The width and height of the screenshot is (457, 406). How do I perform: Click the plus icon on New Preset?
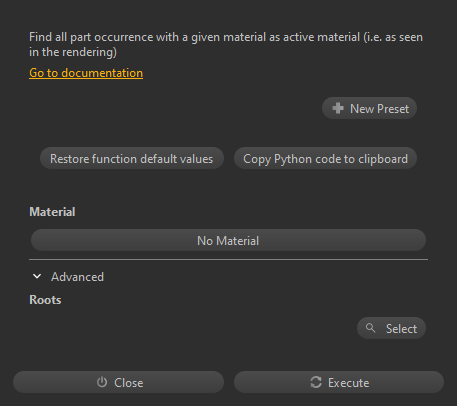coord(338,108)
